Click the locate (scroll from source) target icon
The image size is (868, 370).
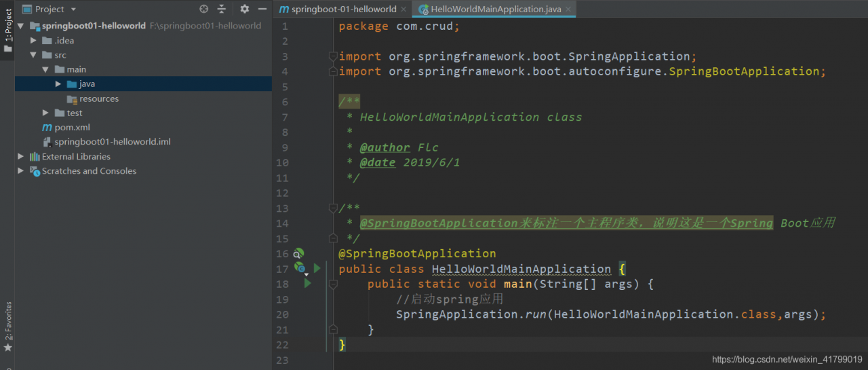204,9
